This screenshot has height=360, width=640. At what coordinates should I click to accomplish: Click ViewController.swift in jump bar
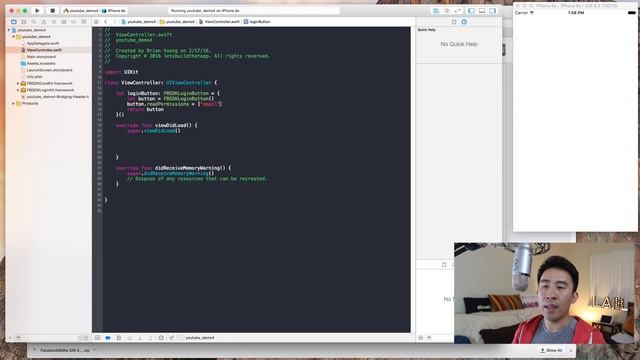[x=219, y=22]
